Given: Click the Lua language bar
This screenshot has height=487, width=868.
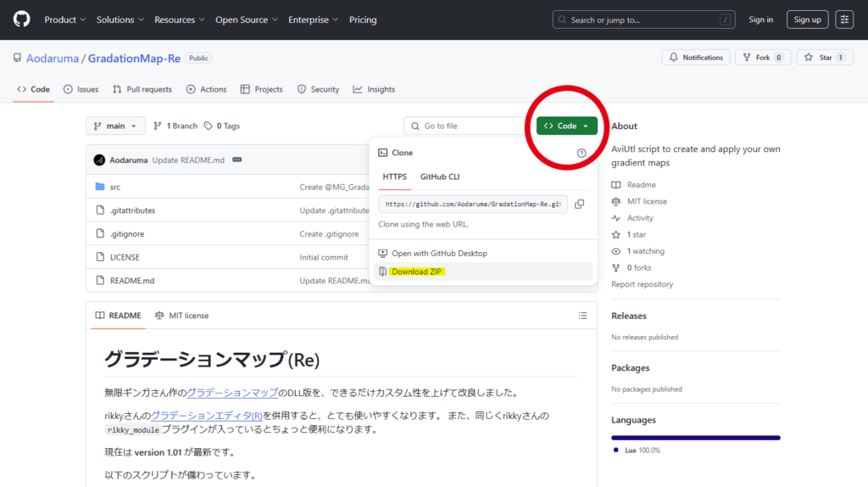Looking at the screenshot, I should point(696,438).
